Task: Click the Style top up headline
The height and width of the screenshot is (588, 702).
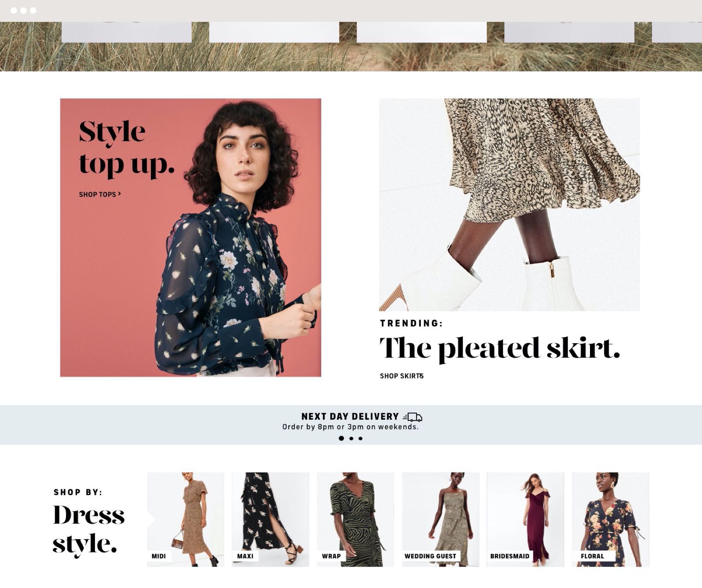Action: coord(127,148)
